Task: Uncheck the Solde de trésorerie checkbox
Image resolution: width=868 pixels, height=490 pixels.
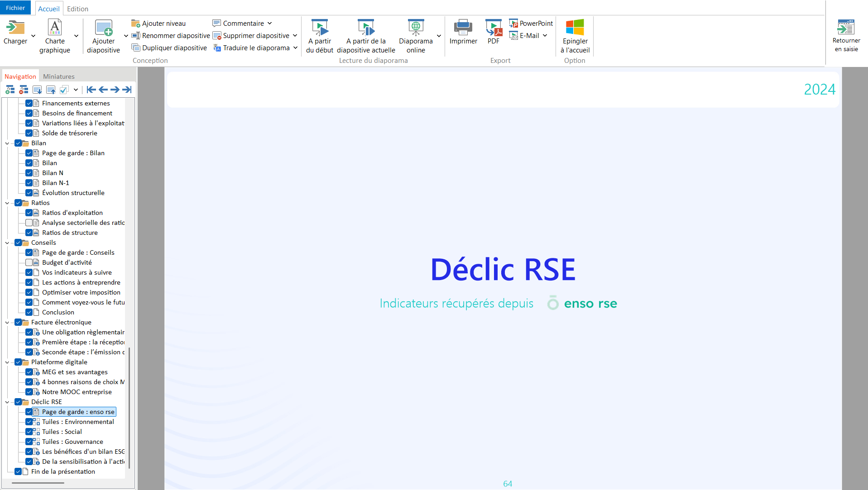Action: point(29,133)
